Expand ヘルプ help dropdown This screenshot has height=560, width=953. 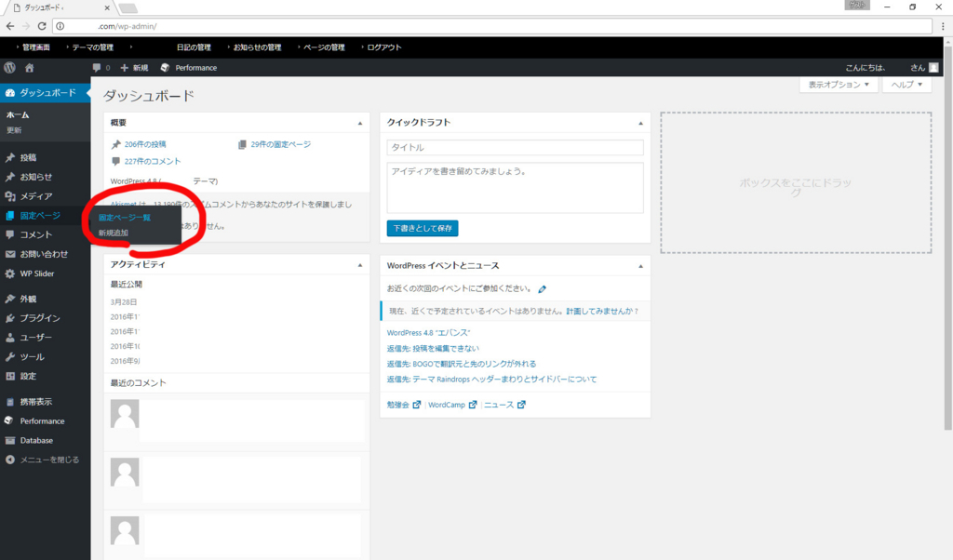click(x=906, y=85)
